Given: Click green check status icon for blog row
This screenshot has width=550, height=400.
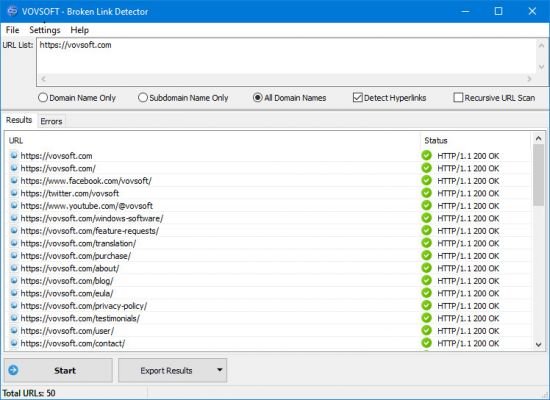Looking at the screenshot, I should pyautogui.click(x=427, y=280).
